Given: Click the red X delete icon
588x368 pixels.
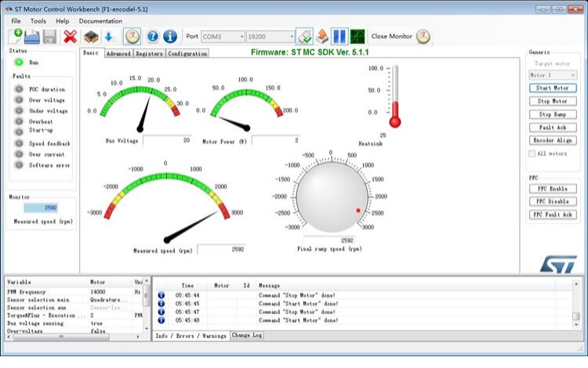Looking at the screenshot, I should (x=70, y=37).
